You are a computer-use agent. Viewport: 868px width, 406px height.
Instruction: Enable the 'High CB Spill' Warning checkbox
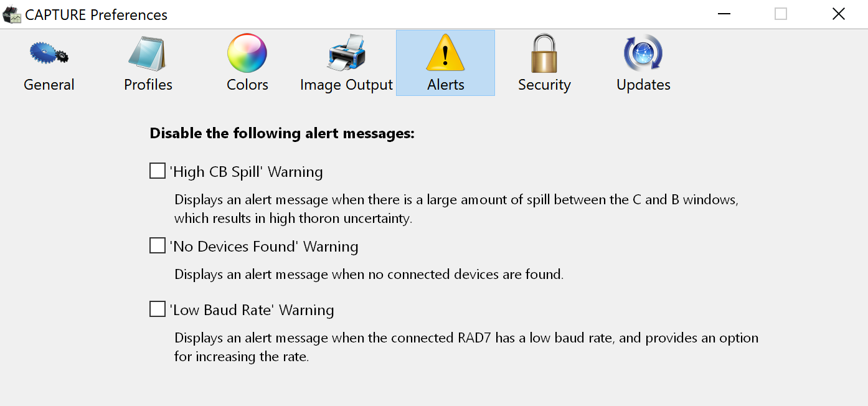point(158,171)
